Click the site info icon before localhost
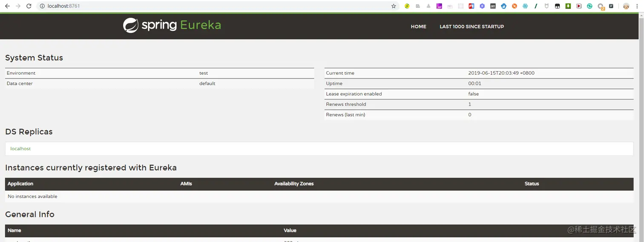The width and height of the screenshot is (644, 242). (42, 6)
